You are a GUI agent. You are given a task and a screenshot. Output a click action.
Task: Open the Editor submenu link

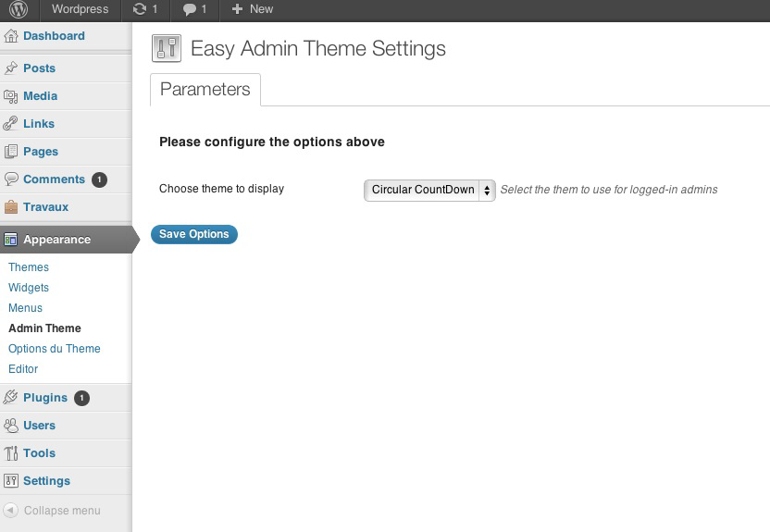(23, 369)
